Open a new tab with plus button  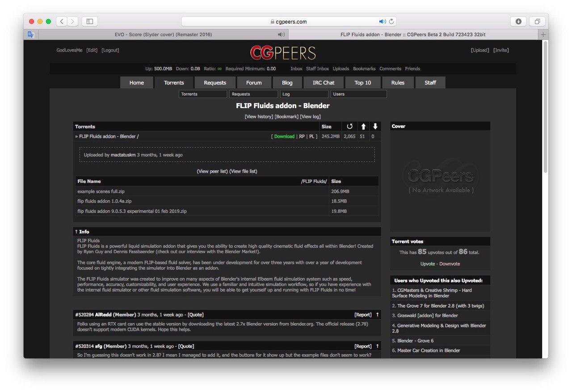pos(543,34)
